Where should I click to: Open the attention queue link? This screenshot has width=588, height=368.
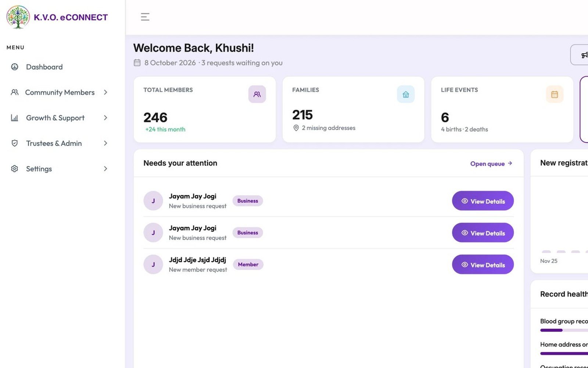(x=491, y=163)
